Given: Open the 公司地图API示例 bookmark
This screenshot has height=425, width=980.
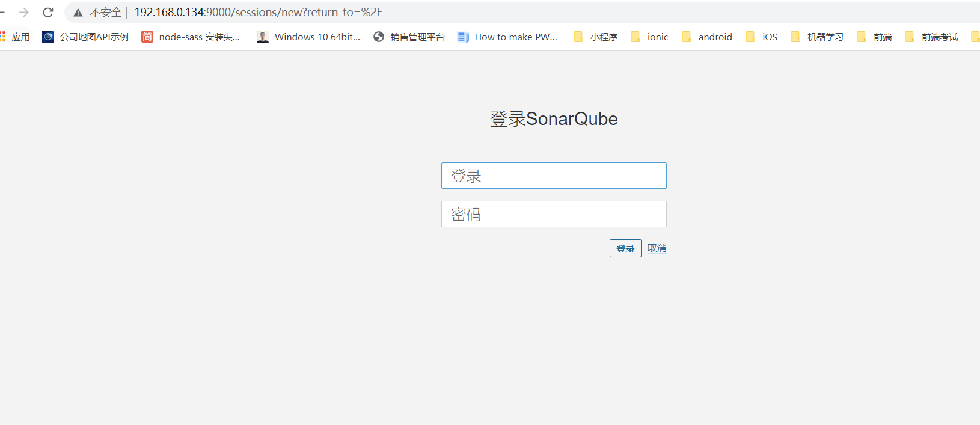Looking at the screenshot, I should (85, 37).
